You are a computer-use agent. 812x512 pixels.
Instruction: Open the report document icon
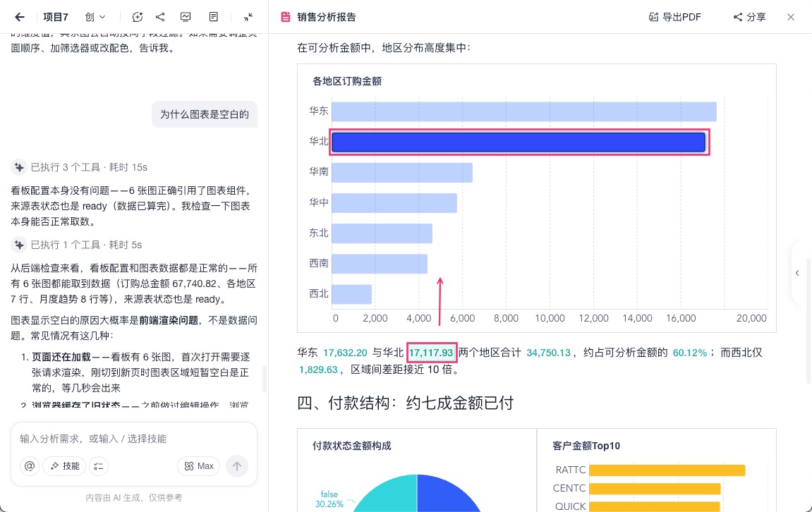tap(213, 17)
